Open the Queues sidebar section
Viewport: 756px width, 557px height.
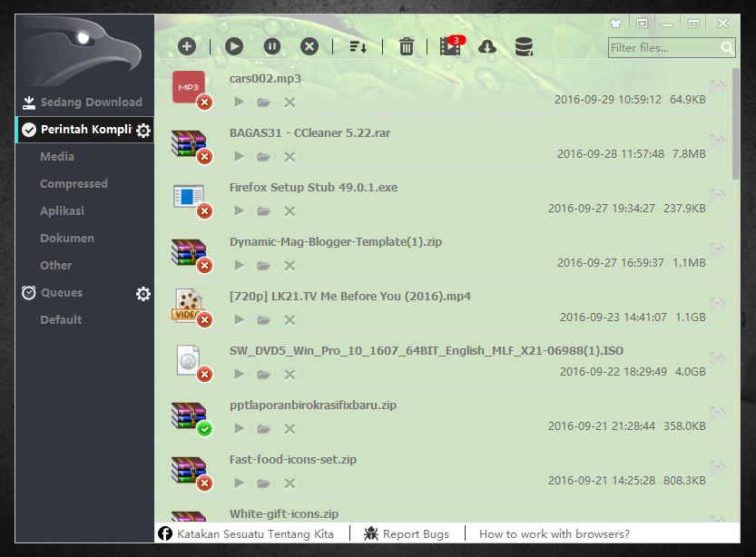point(61,292)
